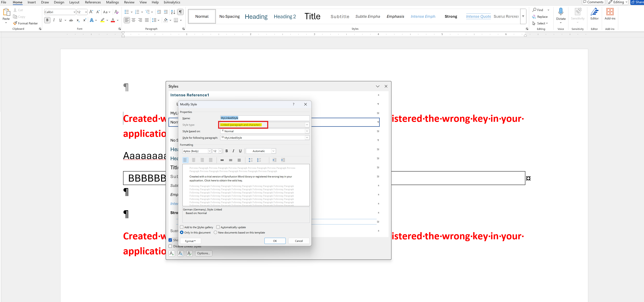Click the center align icon in Modify Style
This screenshot has width=644, height=302.
point(193,160)
